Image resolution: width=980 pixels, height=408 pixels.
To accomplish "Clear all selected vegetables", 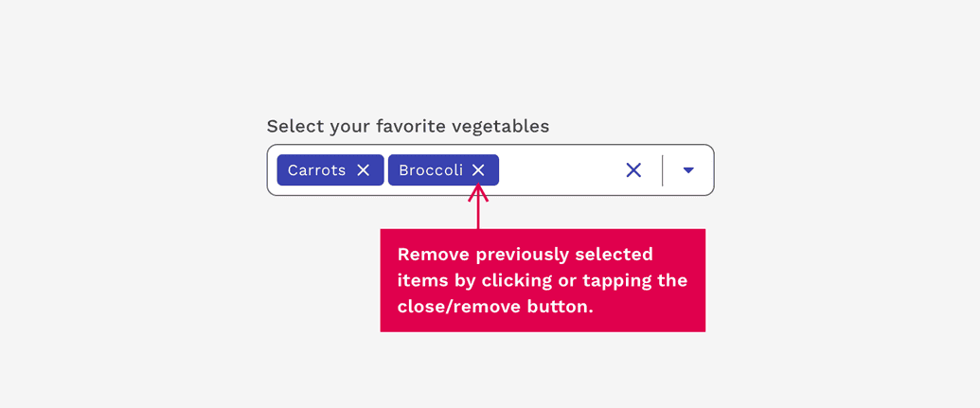I will (633, 170).
